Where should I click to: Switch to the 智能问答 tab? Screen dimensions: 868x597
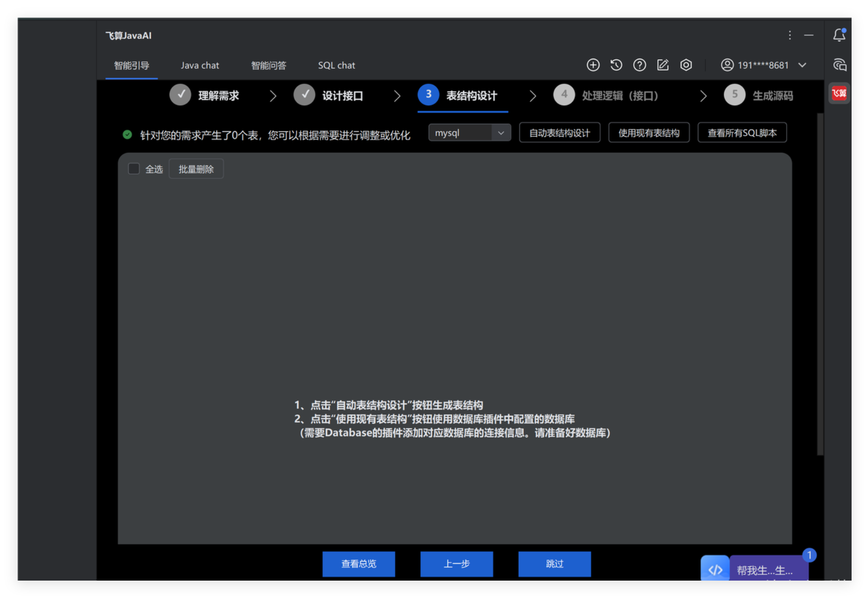point(268,66)
